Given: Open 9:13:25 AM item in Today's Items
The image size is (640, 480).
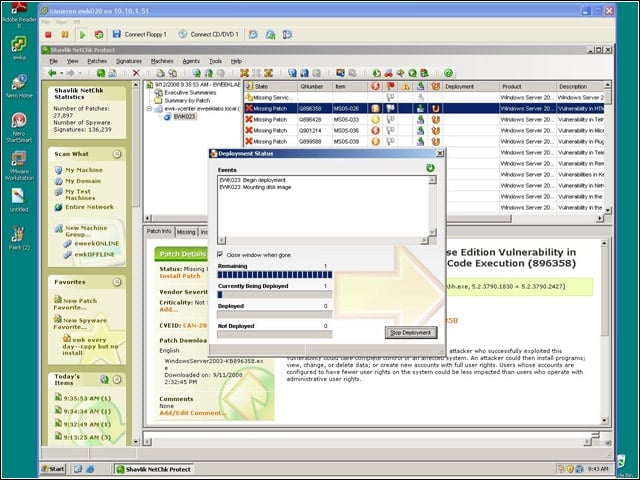Looking at the screenshot, I should point(83,437).
